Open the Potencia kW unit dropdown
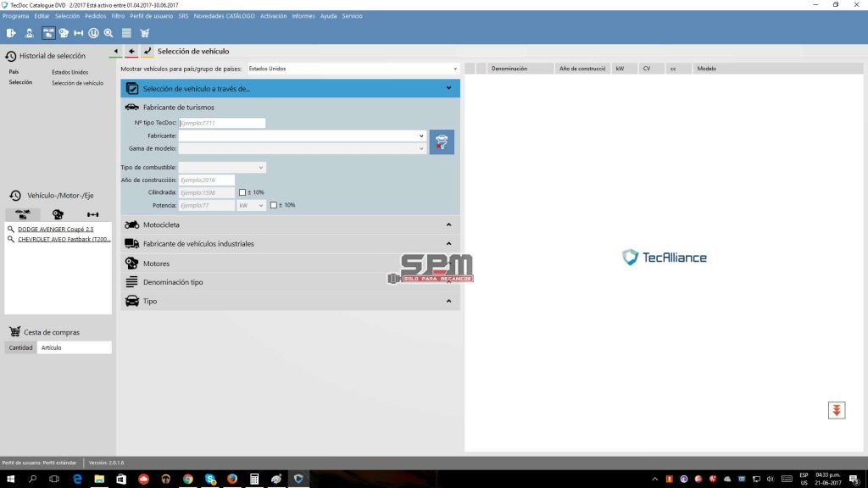The width and height of the screenshot is (868, 488). pos(251,205)
